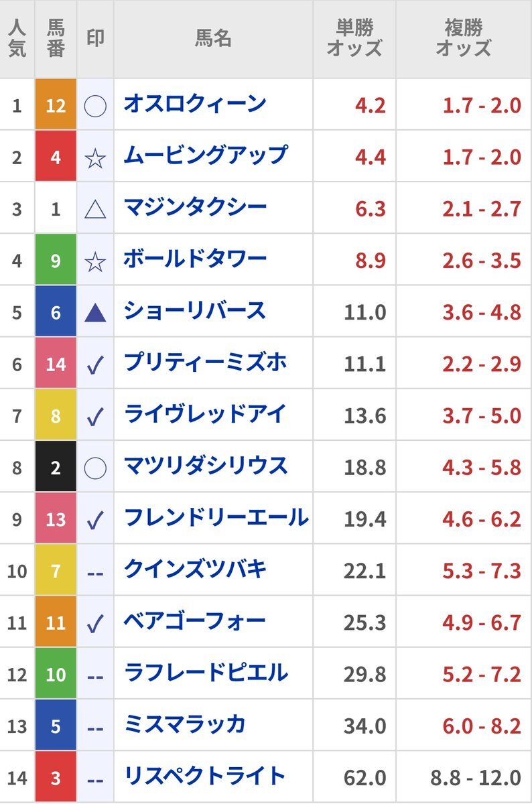Click 複勝オッズ 1.7 - 2.0 of ムービングアップ
The width and height of the screenshot is (532, 804).
(482, 157)
